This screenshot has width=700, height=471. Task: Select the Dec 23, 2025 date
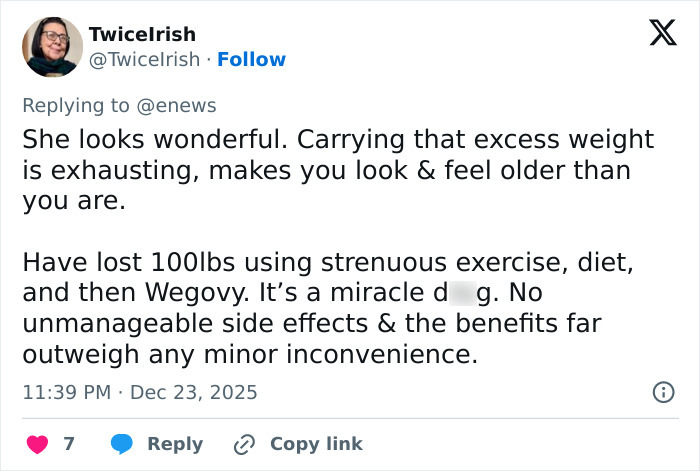click(x=195, y=392)
